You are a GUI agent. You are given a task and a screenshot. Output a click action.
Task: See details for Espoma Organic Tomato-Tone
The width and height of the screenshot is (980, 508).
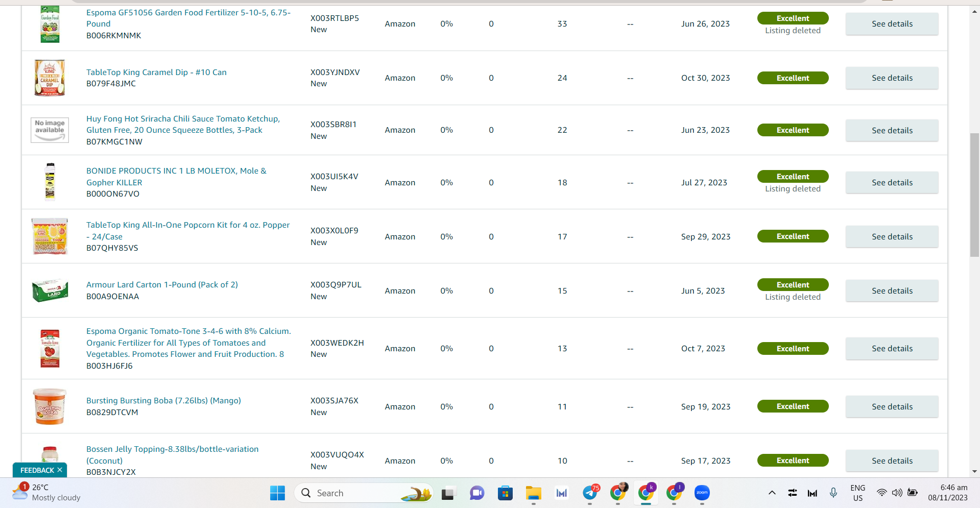pos(892,348)
